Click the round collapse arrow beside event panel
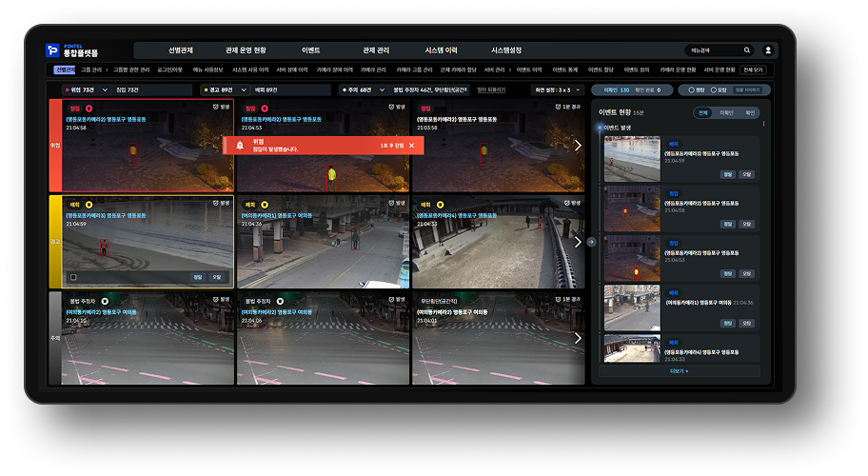868x476 pixels. pyautogui.click(x=590, y=242)
